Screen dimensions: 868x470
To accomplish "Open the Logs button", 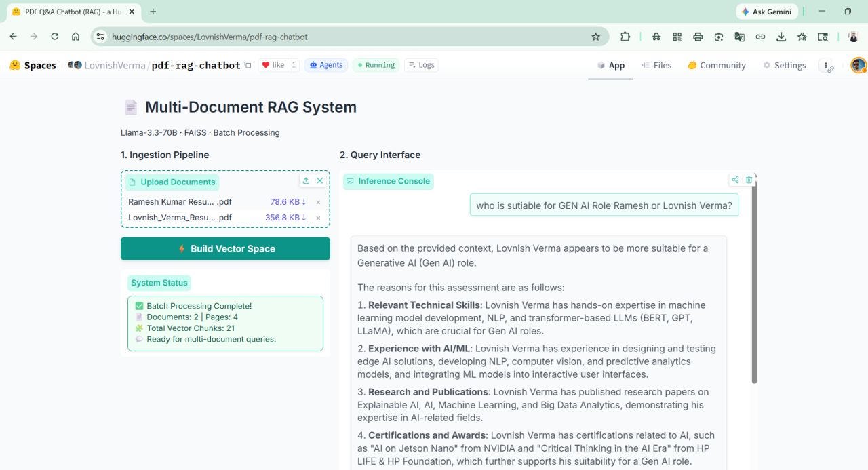I will pos(421,65).
